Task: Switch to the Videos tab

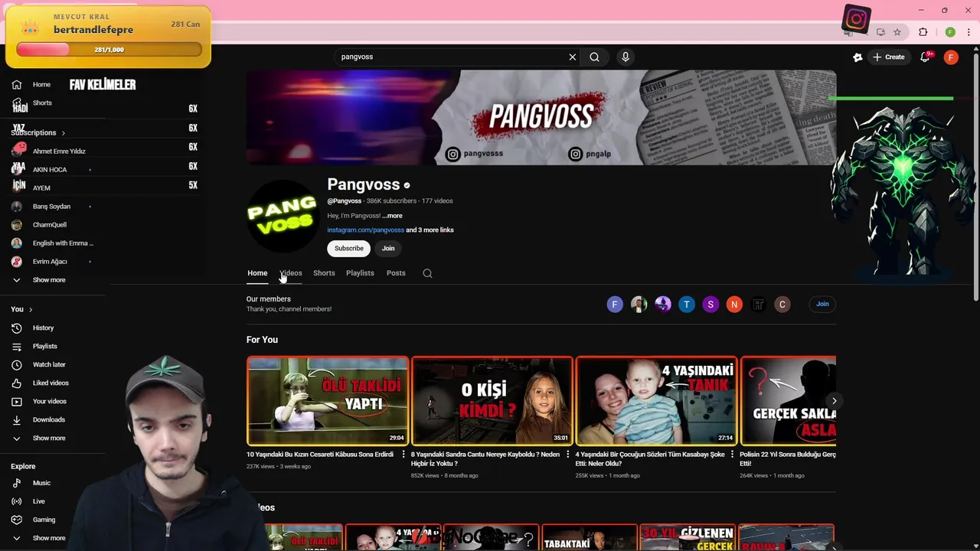Action: tap(291, 273)
